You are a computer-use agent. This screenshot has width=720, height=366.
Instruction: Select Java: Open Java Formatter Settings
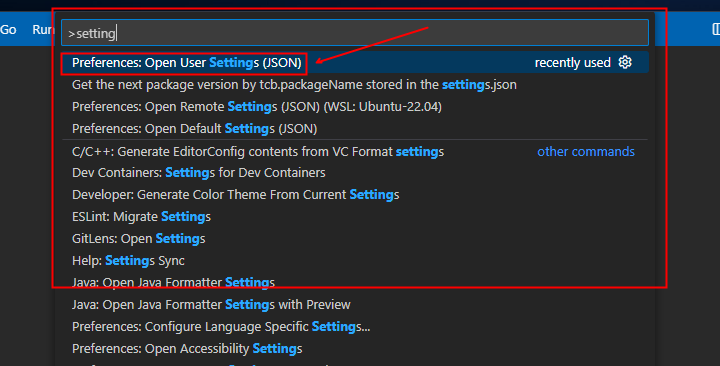click(x=355, y=282)
